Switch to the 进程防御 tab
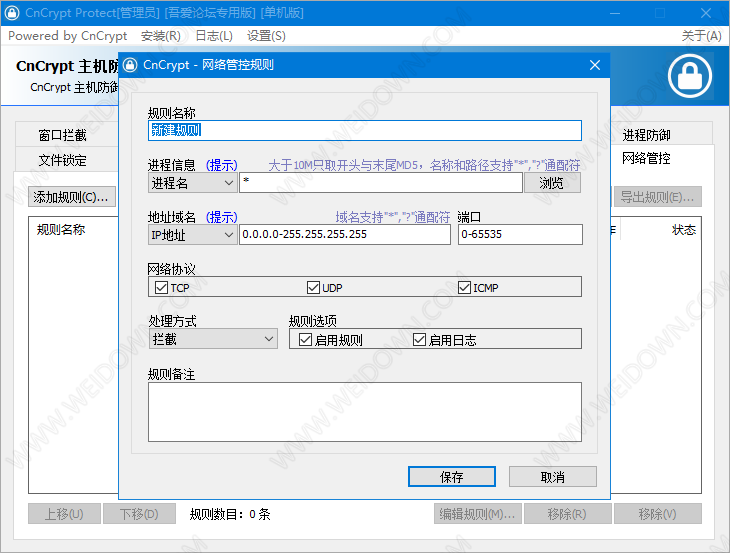The image size is (730, 553). (646, 135)
